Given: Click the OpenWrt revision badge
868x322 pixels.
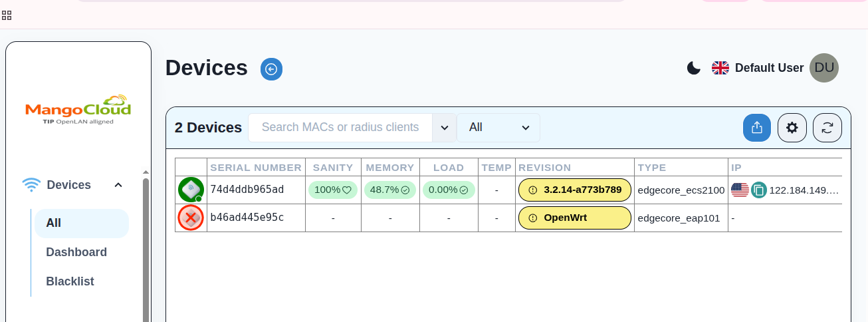Looking at the screenshot, I should tap(574, 218).
